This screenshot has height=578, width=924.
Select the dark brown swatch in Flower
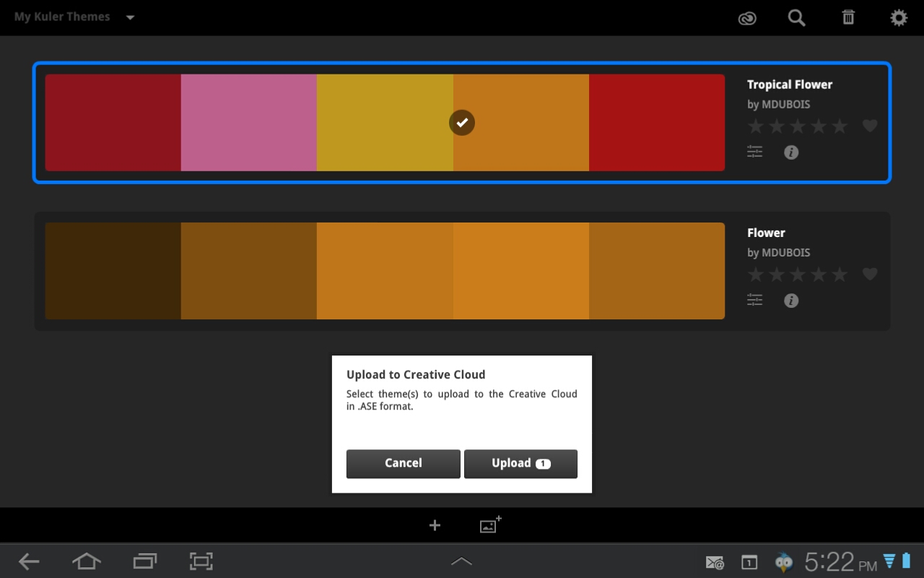[x=113, y=271]
